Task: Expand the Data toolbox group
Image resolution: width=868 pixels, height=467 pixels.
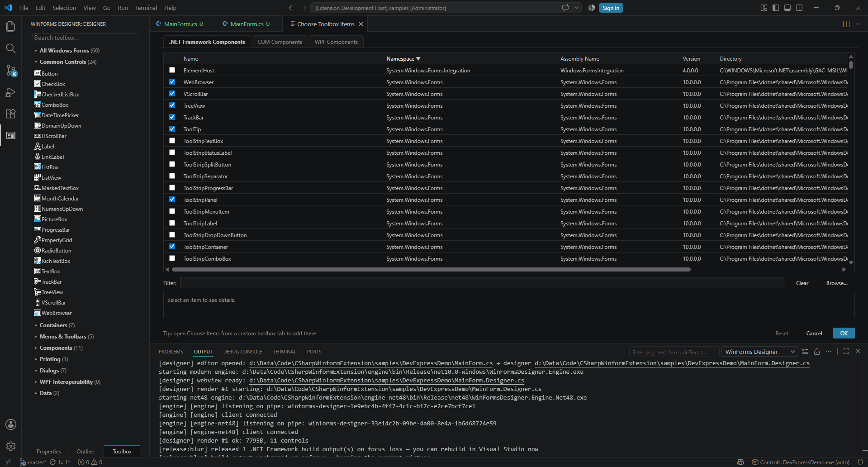Action: coord(47,393)
